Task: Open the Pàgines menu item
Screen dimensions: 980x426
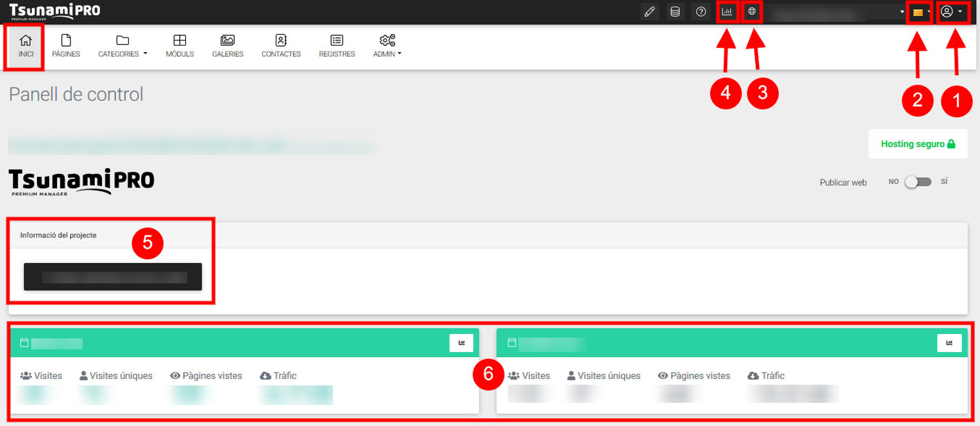Action: (x=66, y=46)
